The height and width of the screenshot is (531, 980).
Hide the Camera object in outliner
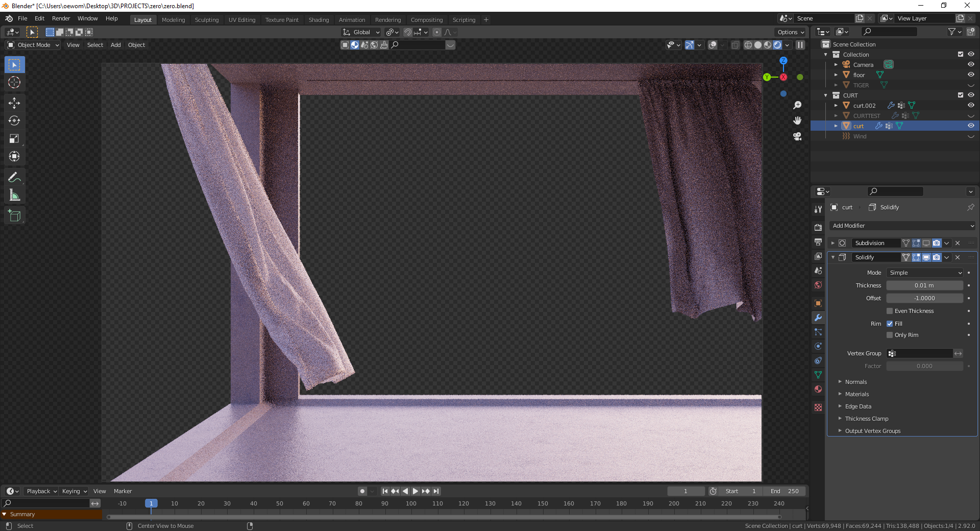coord(971,65)
